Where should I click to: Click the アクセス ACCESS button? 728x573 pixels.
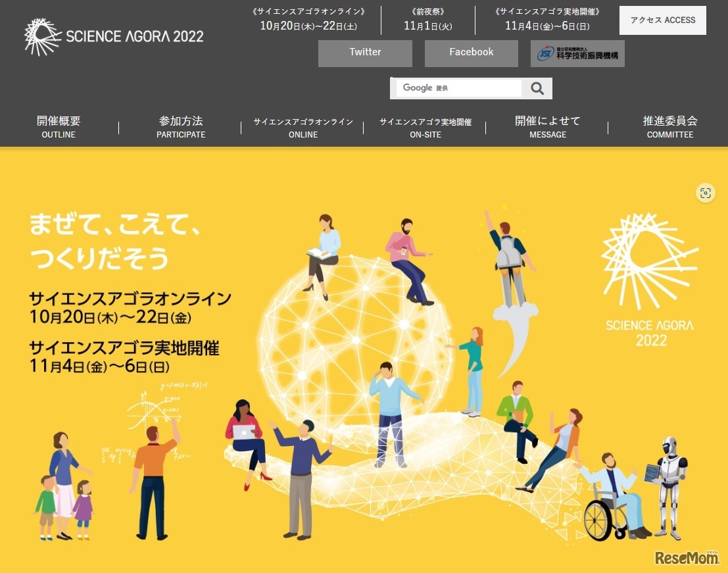point(662,20)
